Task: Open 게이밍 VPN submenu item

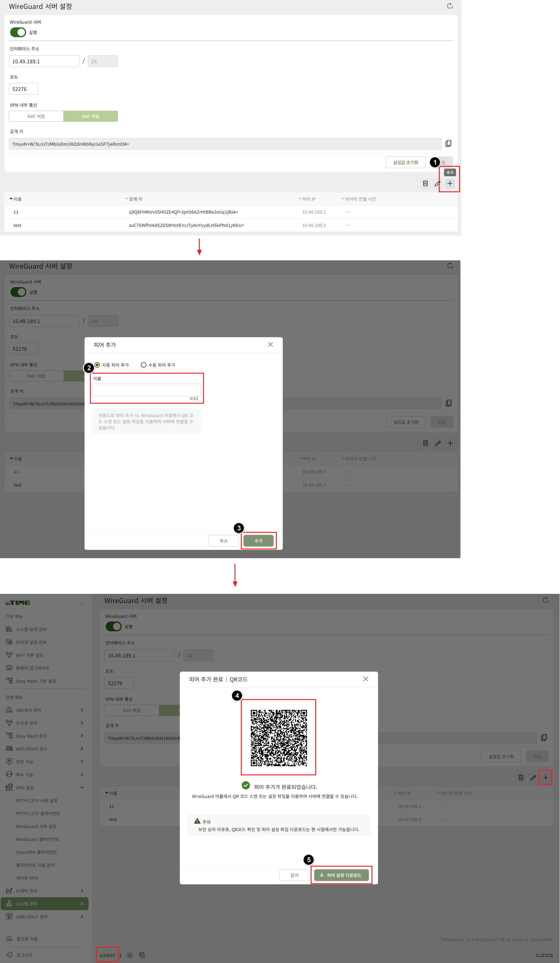Action: [27, 878]
